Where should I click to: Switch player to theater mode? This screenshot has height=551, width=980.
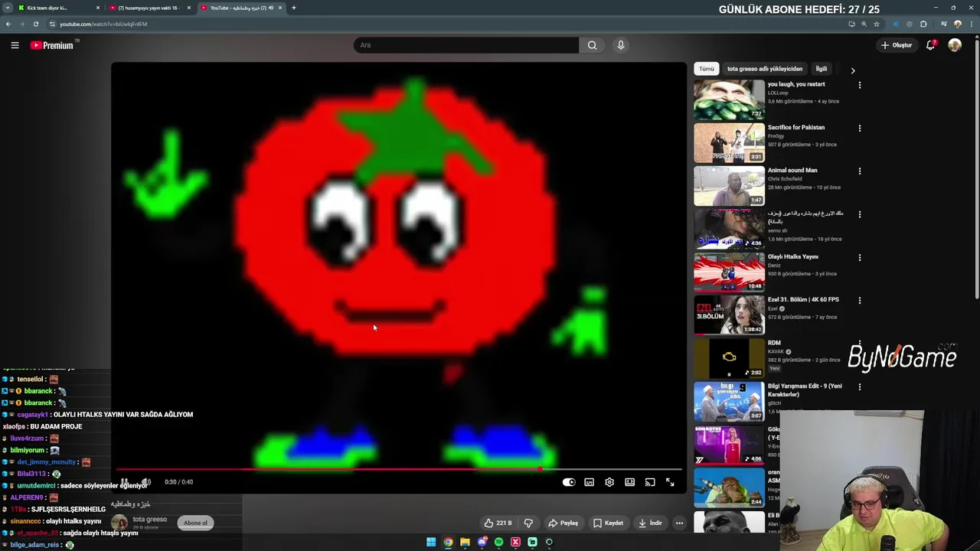[x=629, y=482]
